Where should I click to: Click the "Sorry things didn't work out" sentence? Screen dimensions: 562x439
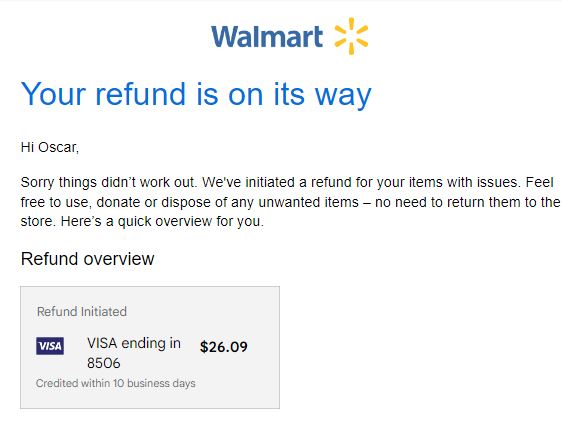tap(109, 182)
